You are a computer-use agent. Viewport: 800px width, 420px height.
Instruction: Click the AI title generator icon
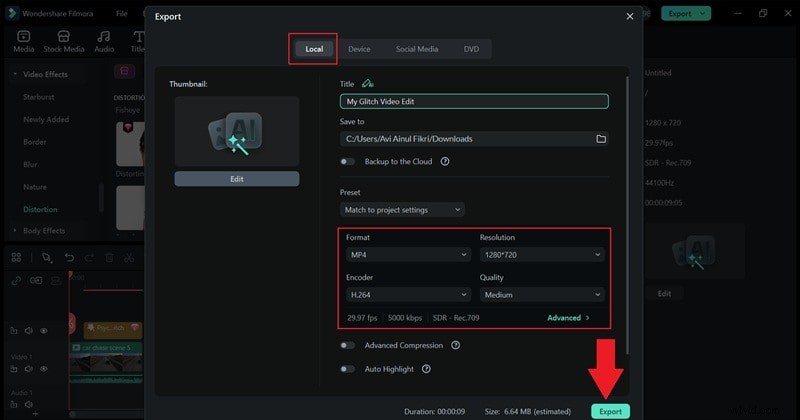coord(368,84)
